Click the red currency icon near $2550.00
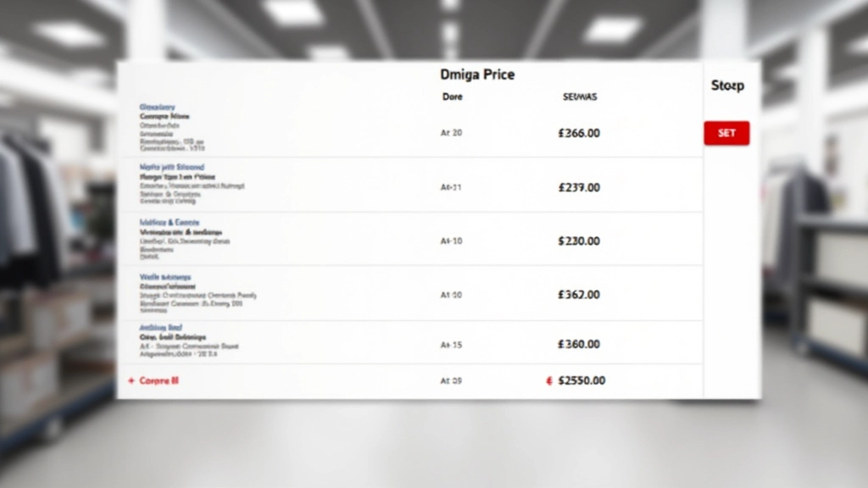The height and width of the screenshot is (488, 868). 549,381
